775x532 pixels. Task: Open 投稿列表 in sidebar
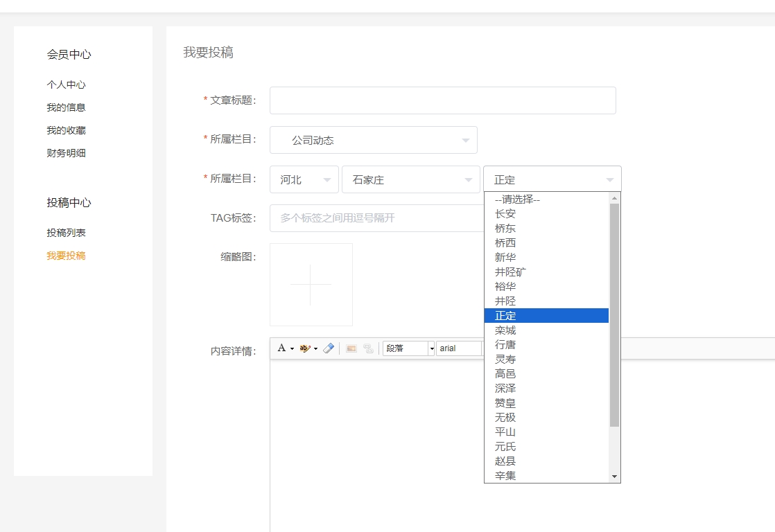point(67,233)
